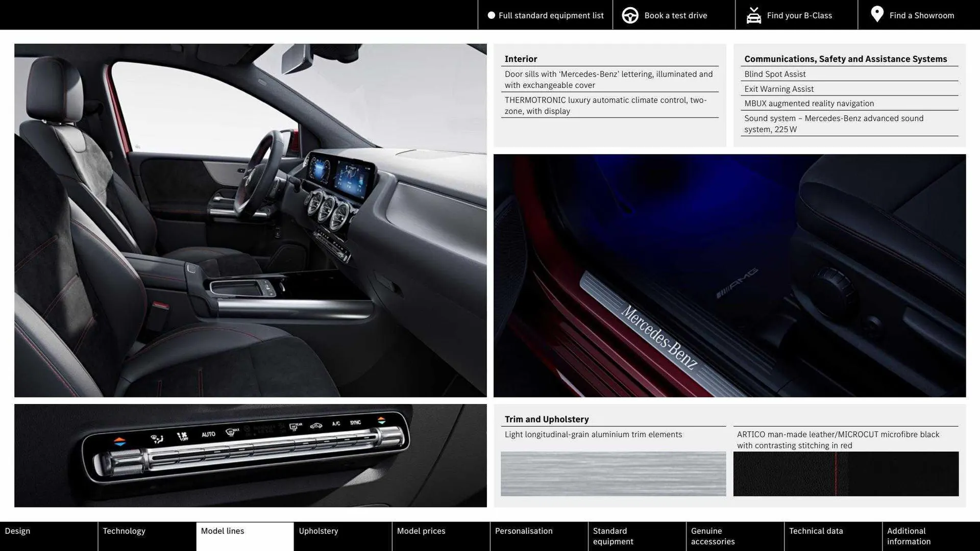
Task: Open Full standard equipment list link
Action: tap(551, 15)
